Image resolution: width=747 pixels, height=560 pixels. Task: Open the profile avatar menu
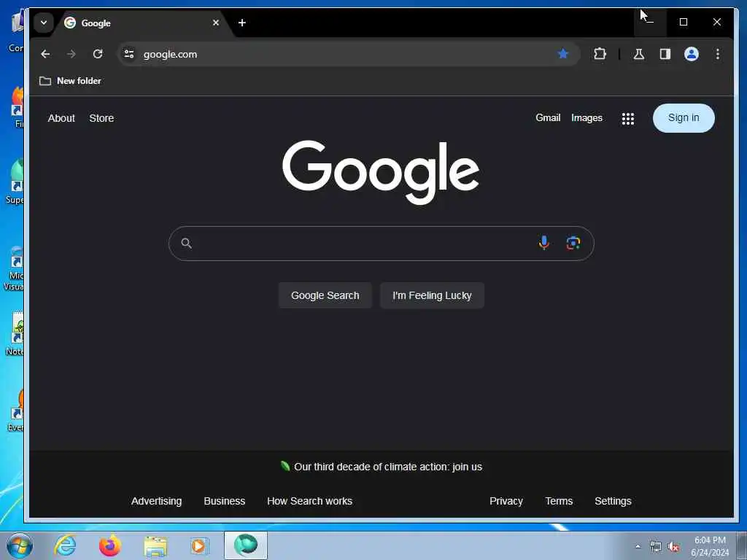(692, 54)
